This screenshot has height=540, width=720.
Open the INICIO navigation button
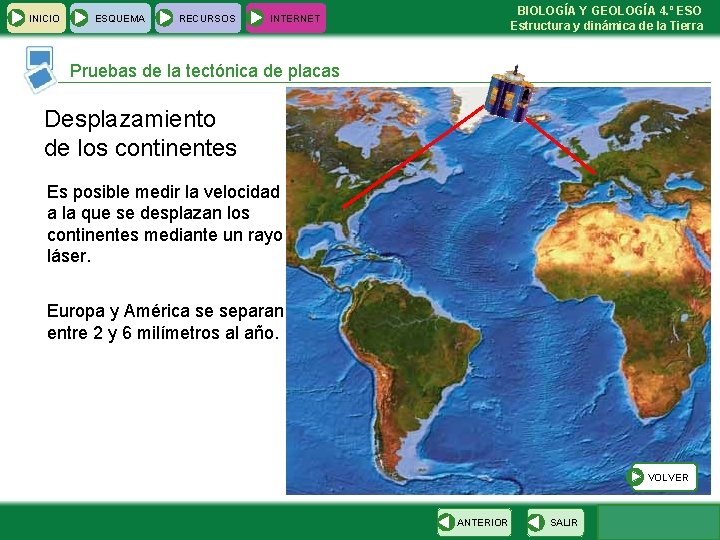[x=36, y=18]
